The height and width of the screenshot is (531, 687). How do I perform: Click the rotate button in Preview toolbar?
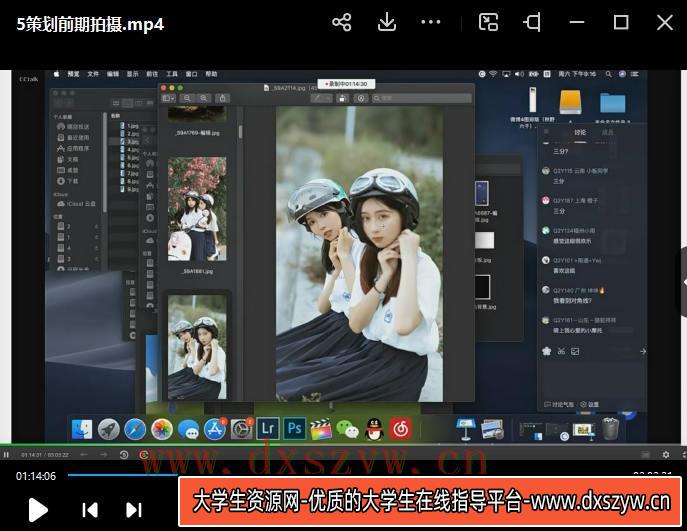click(x=342, y=98)
